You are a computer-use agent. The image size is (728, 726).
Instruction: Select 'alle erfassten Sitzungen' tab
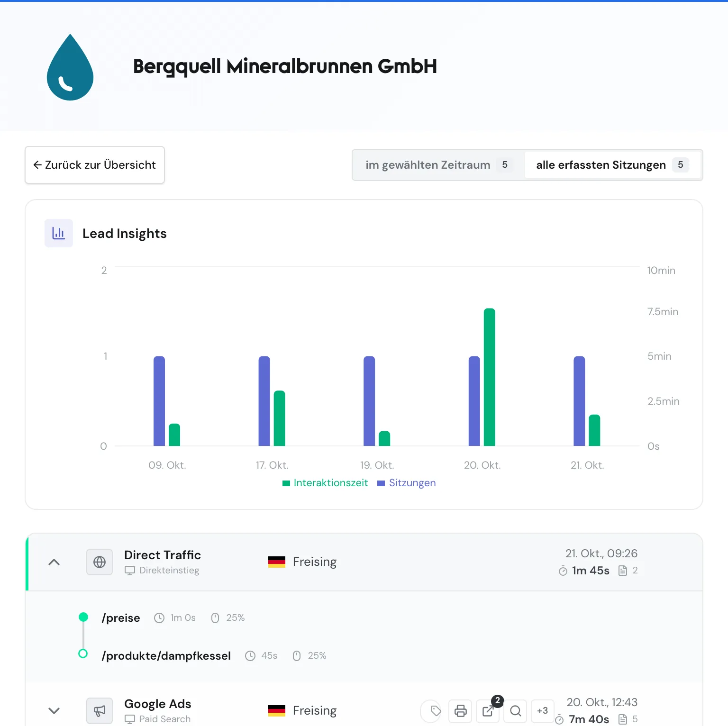(x=612, y=165)
